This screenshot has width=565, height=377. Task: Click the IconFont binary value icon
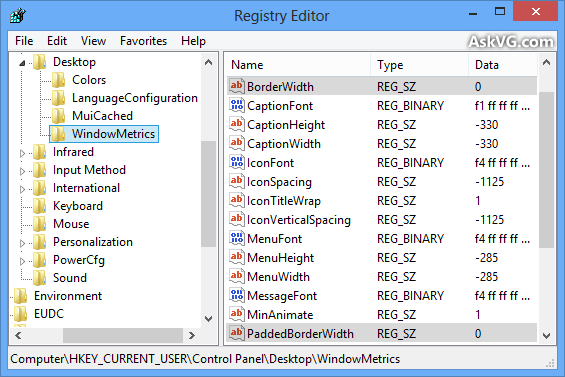coord(237,162)
